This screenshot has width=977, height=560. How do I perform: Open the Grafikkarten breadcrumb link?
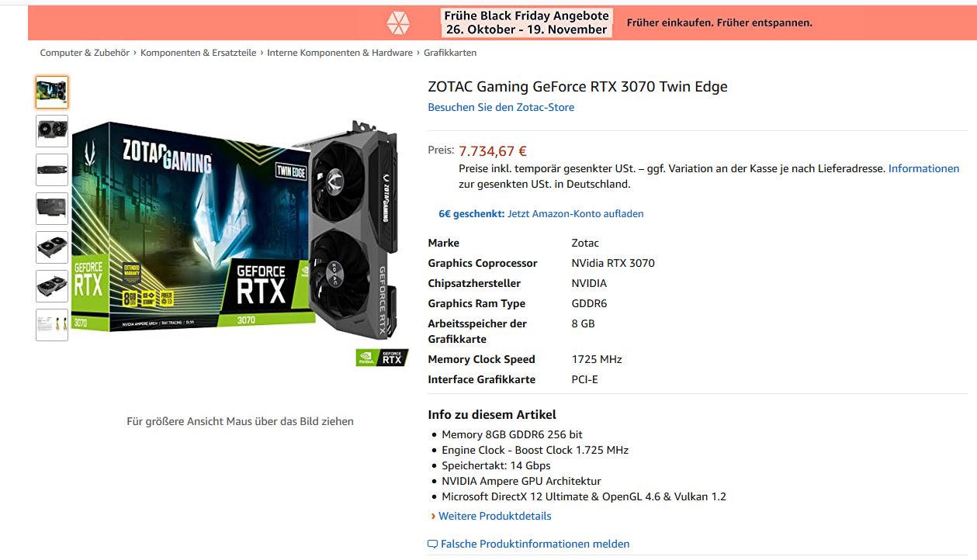tap(450, 53)
